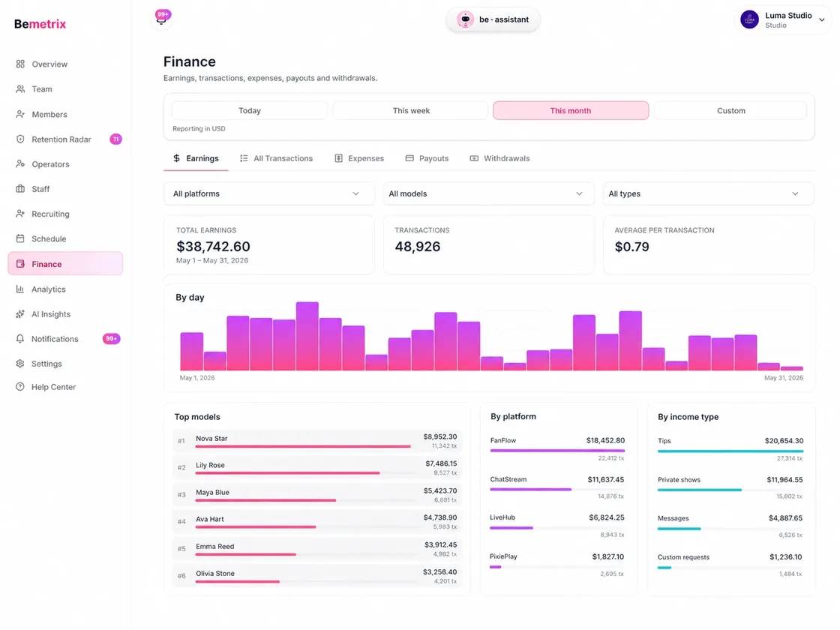Open Overview in the sidebar
Viewport: 840px width, 630px height.
coord(65,64)
